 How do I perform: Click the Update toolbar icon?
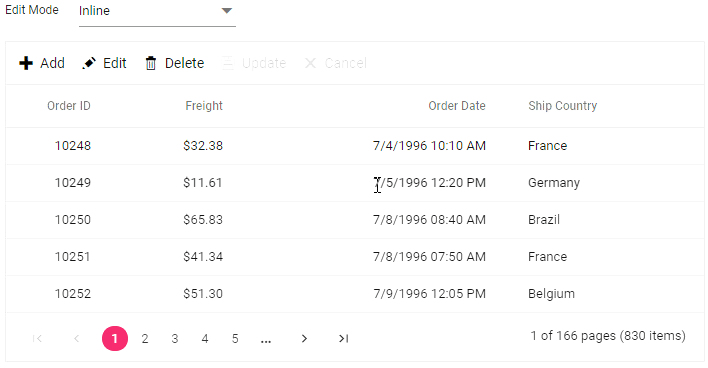click(x=228, y=63)
